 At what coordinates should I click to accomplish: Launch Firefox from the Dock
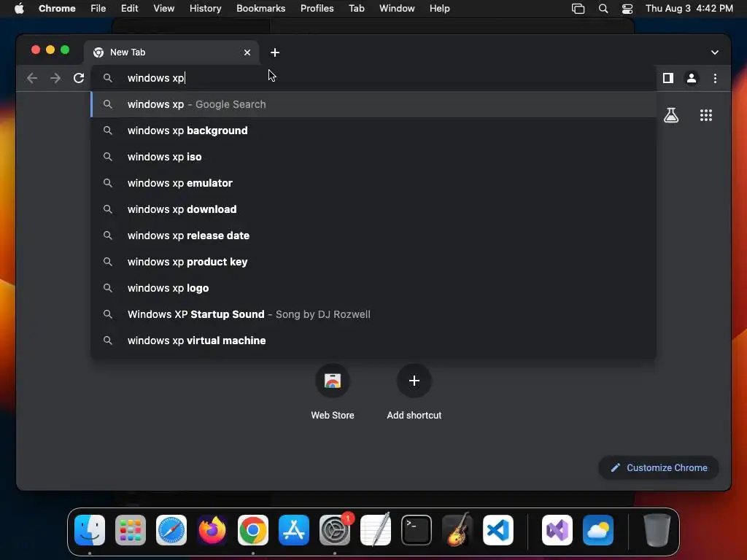pyautogui.click(x=212, y=530)
